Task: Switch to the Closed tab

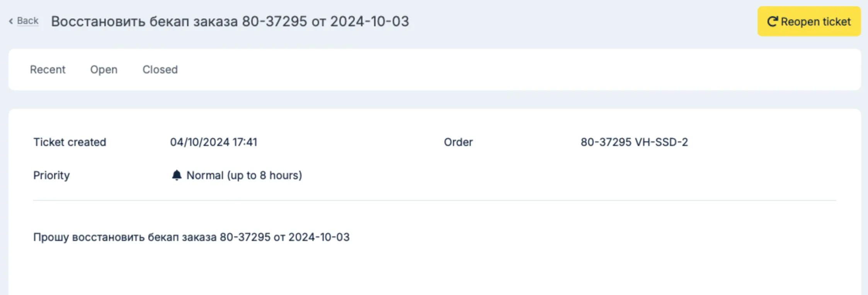Action: coord(160,70)
